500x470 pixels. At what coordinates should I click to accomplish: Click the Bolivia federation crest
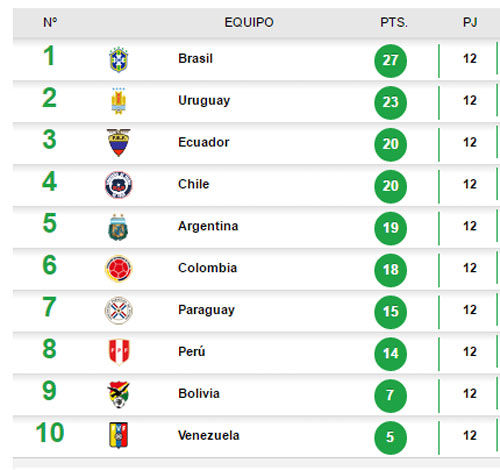(x=118, y=395)
